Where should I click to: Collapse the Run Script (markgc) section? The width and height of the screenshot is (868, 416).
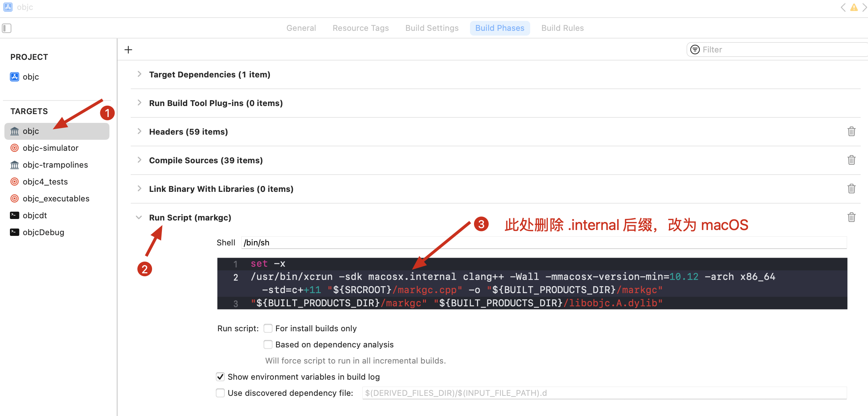tap(139, 218)
